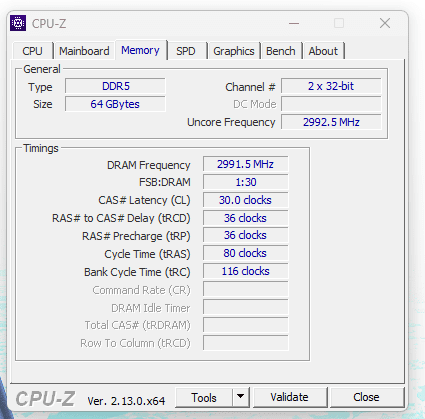Click the Uncore Frequency label
The height and width of the screenshot is (419, 425).
pyautogui.click(x=231, y=122)
